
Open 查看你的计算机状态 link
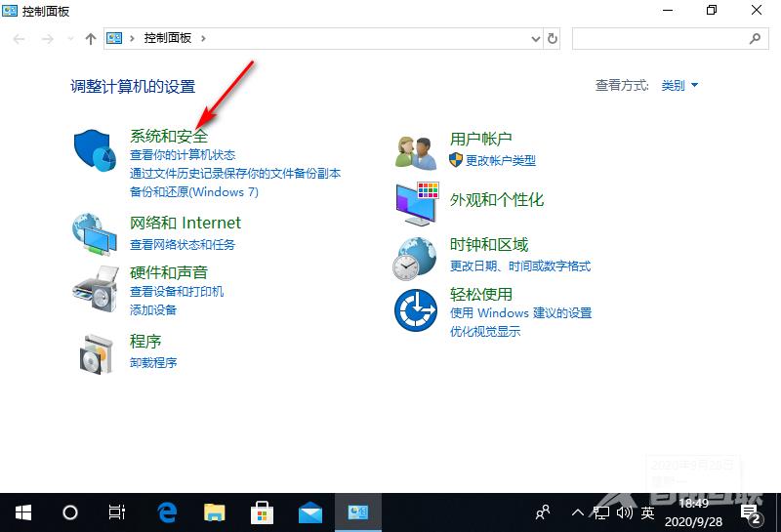coord(183,155)
